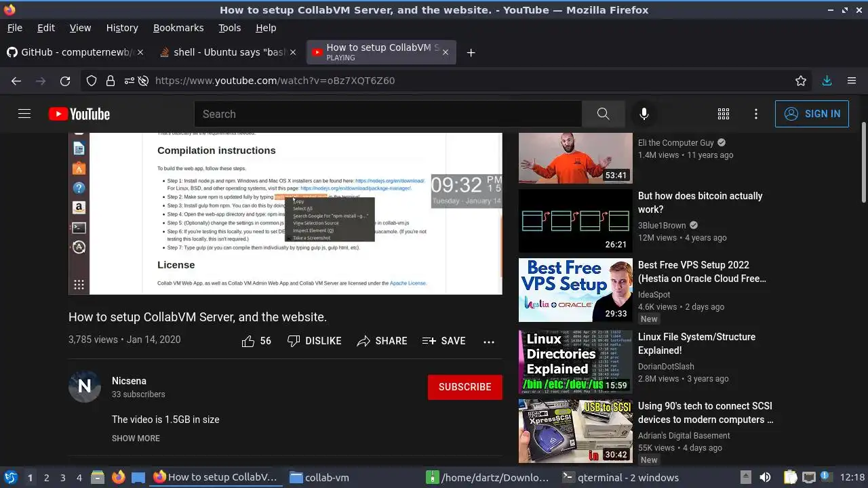868x488 pixels.
Task: Close the playing YouTube tab
Action: [445, 52]
